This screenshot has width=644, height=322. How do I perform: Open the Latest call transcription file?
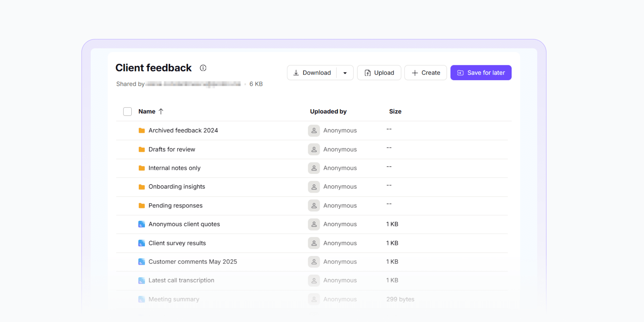point(181,280)
